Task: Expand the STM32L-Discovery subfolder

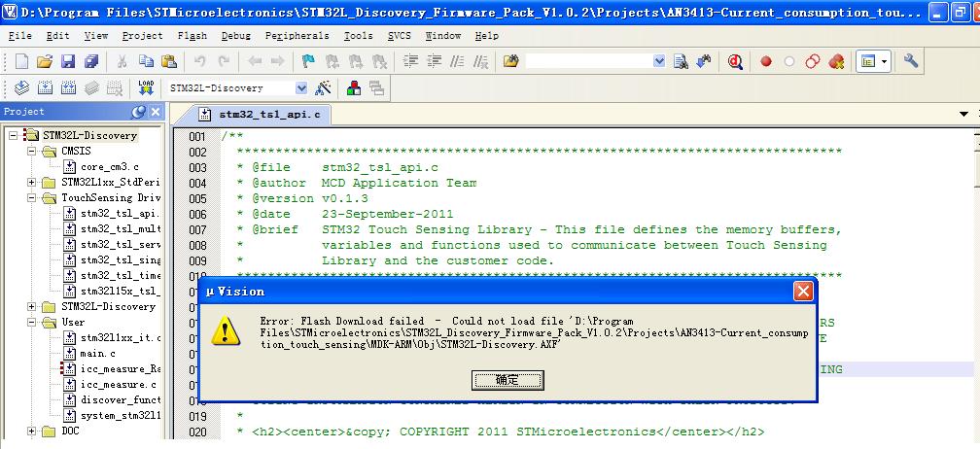Action: 31,306
